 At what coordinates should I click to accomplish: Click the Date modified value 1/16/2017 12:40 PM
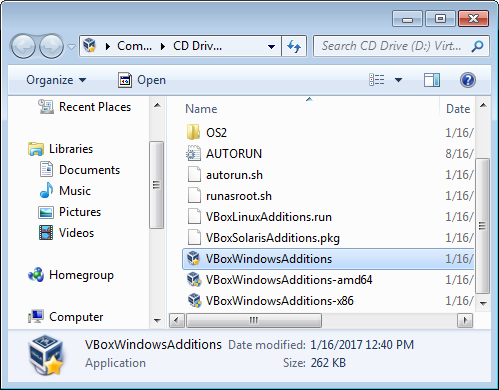click(362, 345)
